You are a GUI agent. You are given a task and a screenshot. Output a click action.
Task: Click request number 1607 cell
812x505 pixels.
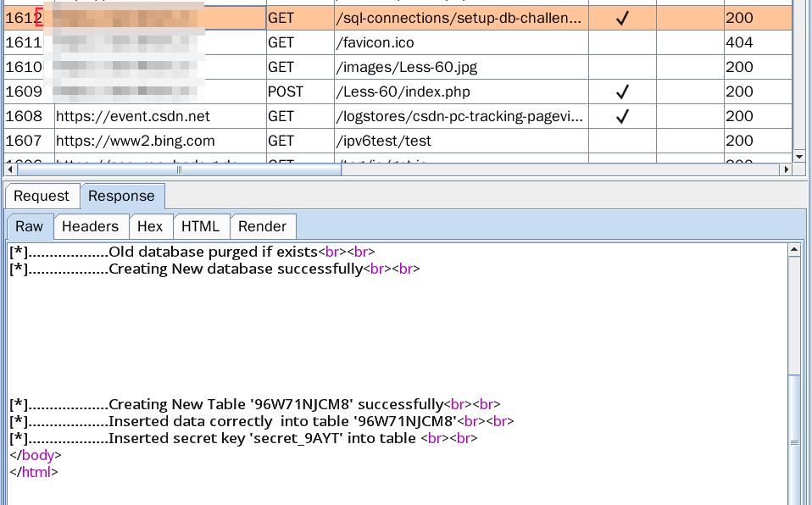tap(29, 141)
